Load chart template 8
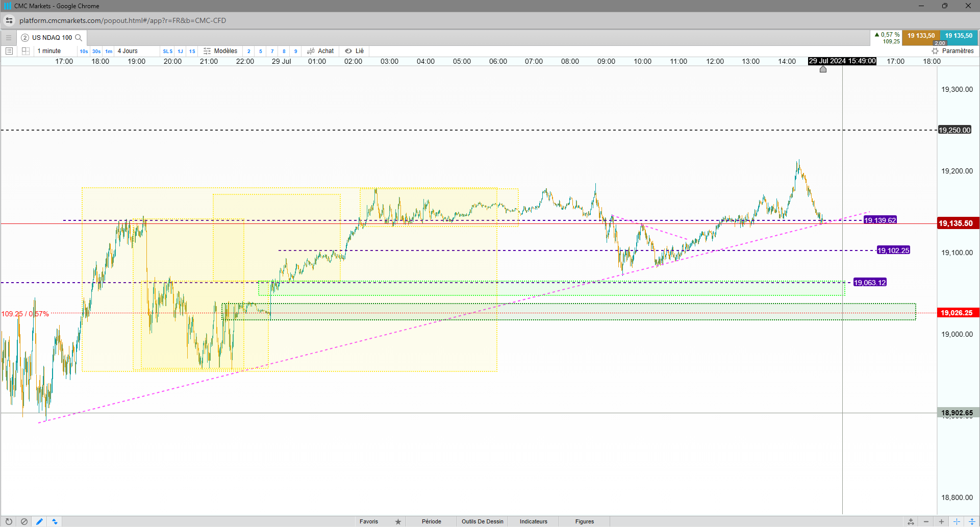980x527 pixels. (284, 51)
